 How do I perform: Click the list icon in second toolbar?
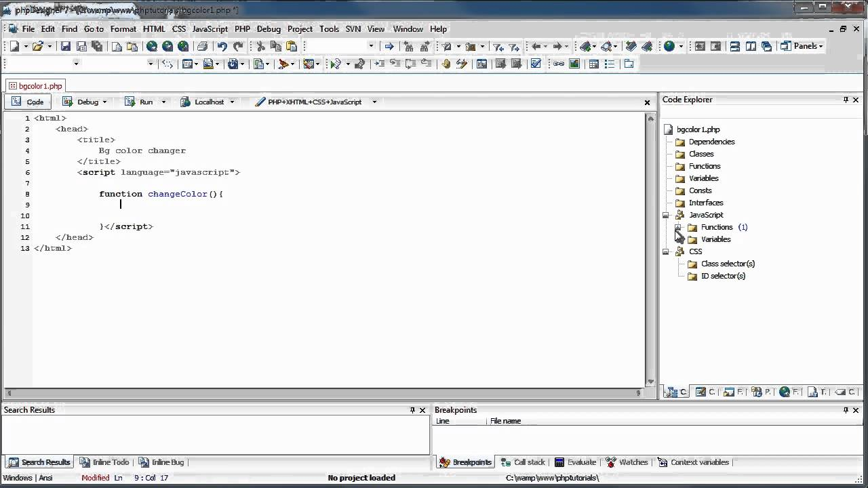point(610,64)
